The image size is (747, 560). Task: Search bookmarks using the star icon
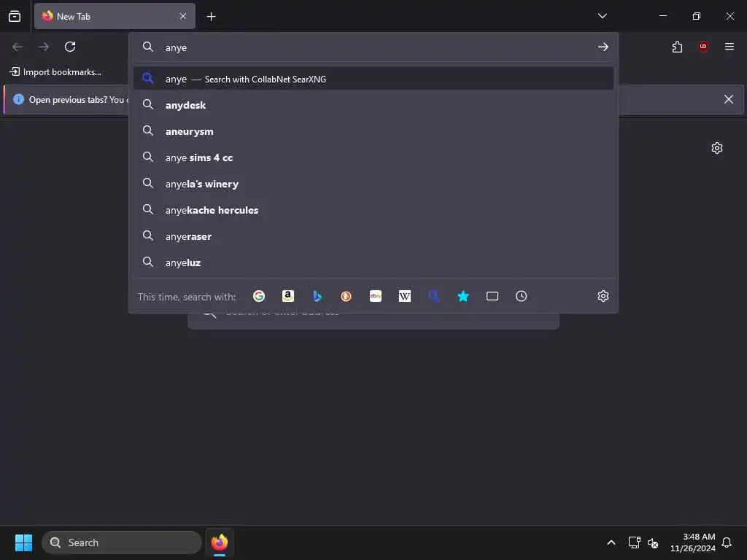coord(463,296)
